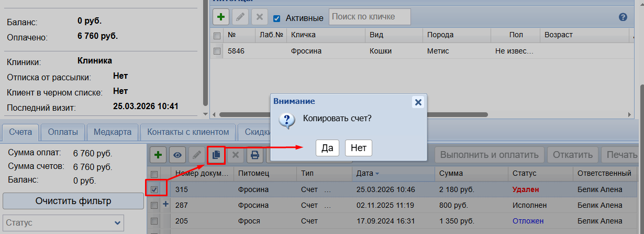Close the Внимание dialog with X
The width and height of the screenshot is (644, 234).
(x=417, y=102)
